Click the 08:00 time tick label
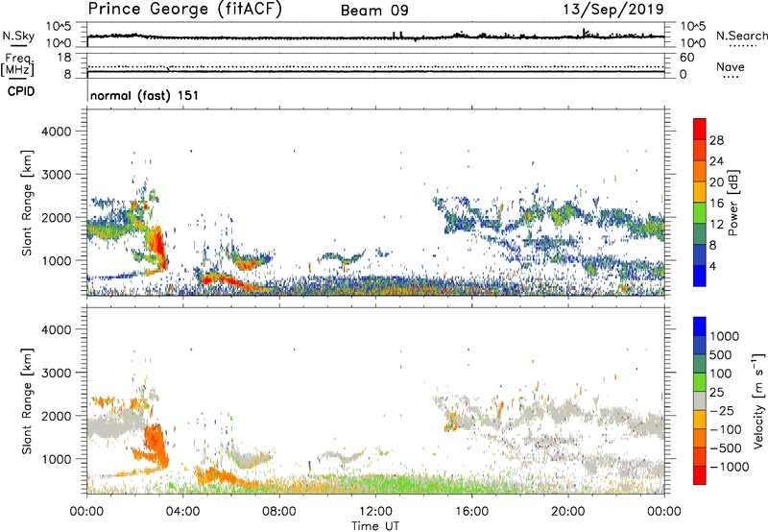768x532 pixels. [279, 512]
